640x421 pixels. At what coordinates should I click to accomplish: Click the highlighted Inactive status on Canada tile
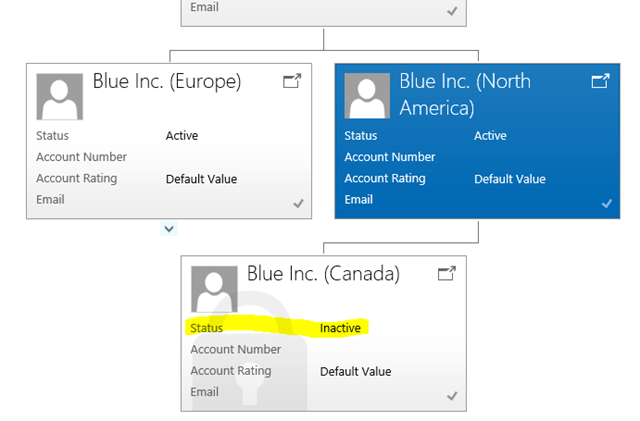(340, 328)
